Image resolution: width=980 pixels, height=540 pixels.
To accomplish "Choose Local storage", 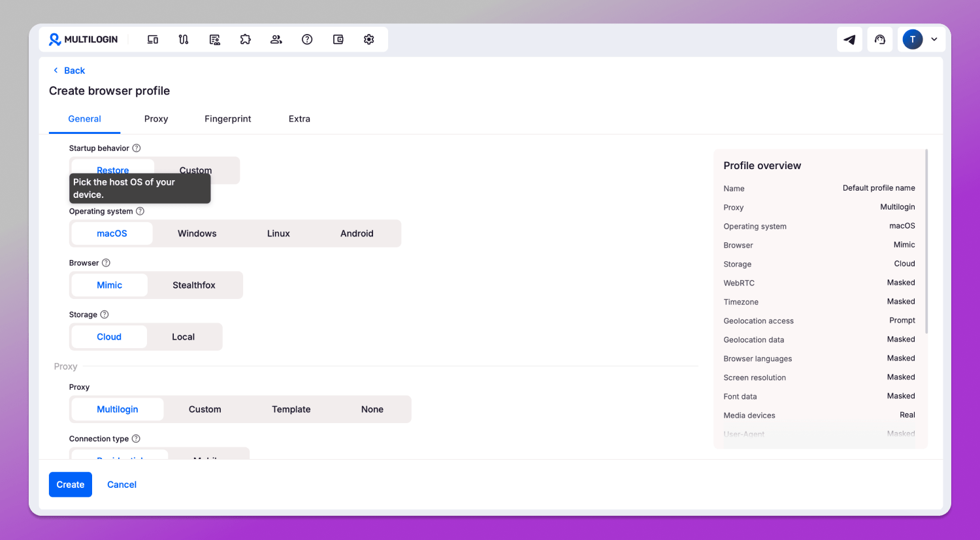I will point(184,337).
